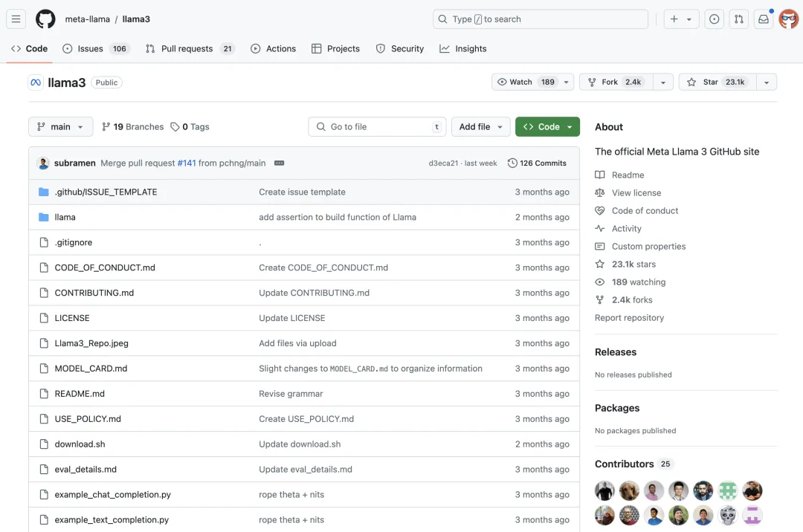Screen dimensions: 803x532
Task: Open the create new plus button
Action: point(674,19)
